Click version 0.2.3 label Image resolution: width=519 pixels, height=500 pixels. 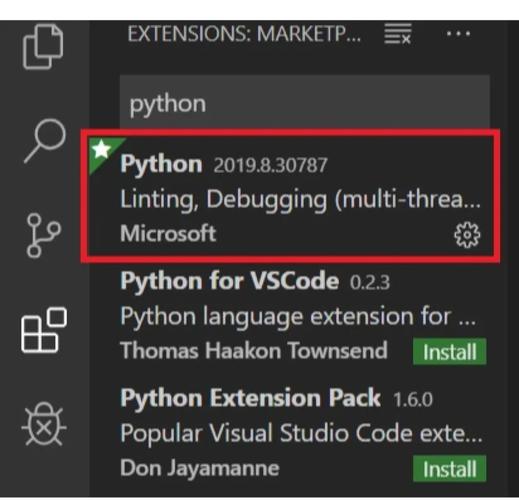[370, 283]
